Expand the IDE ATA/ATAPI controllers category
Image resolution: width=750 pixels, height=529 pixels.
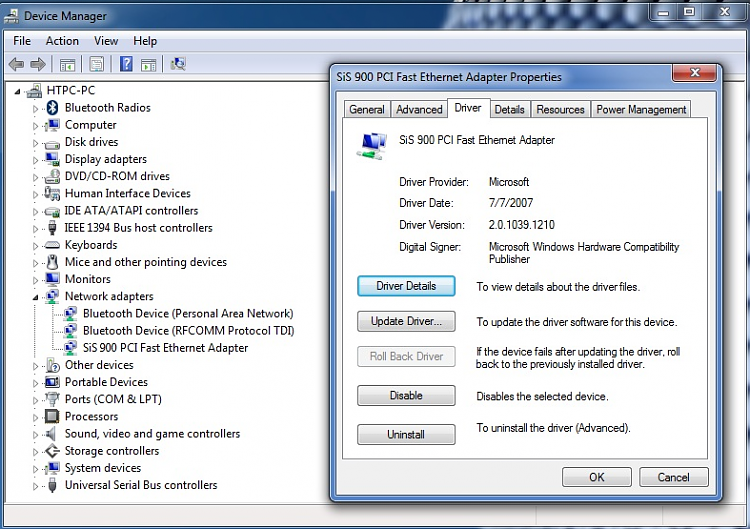coord(35,211)
